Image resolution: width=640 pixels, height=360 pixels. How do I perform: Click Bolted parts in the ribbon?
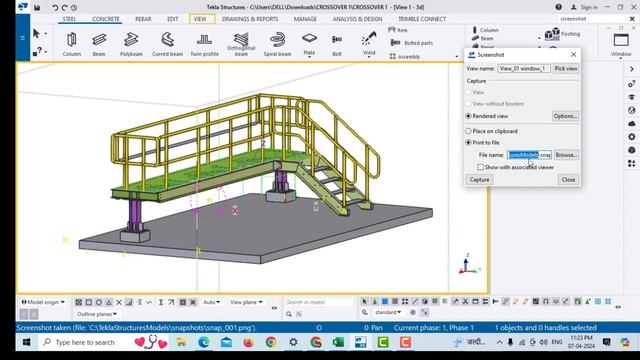[411, 43]
